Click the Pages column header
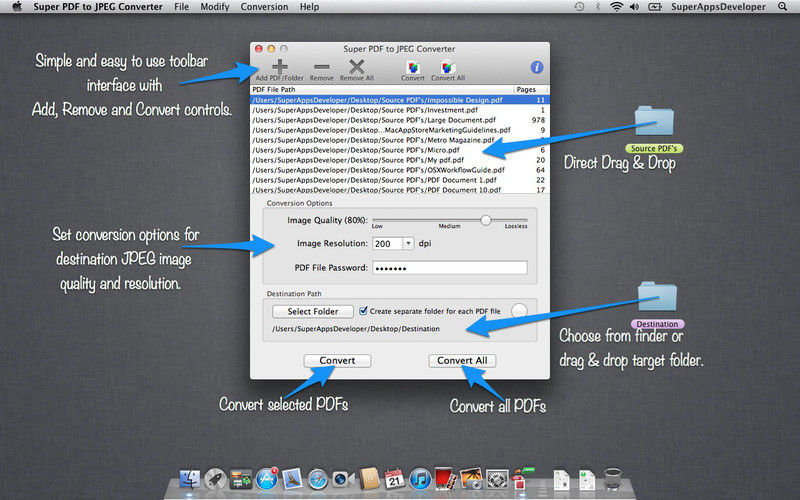 click(530, 89)
